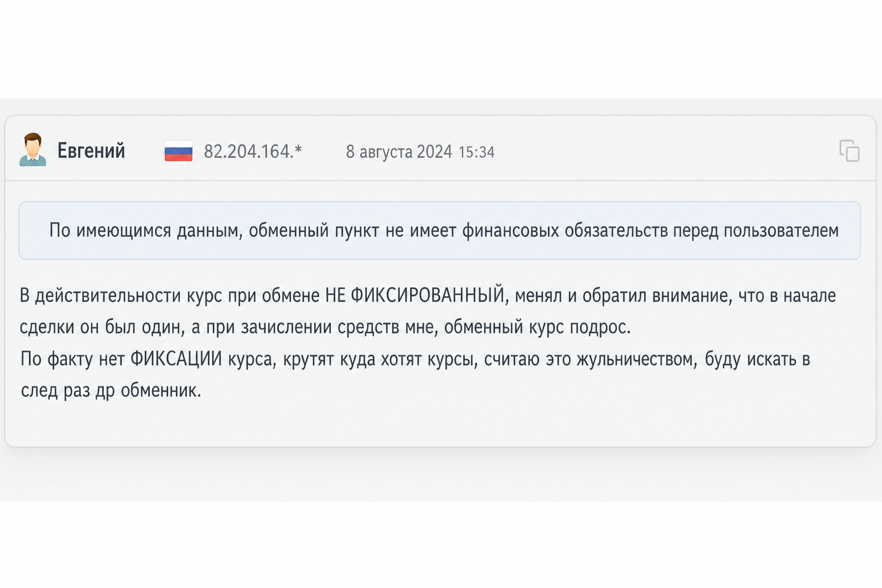Click the year 2024 in review date

(435, 152)
